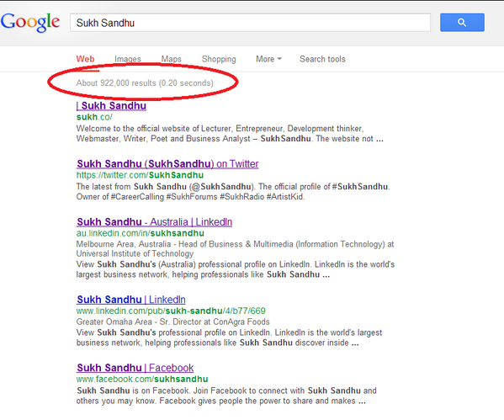The image size is (504, 420).
Task: Switch to the Maps tab
Action: (171, 59)
